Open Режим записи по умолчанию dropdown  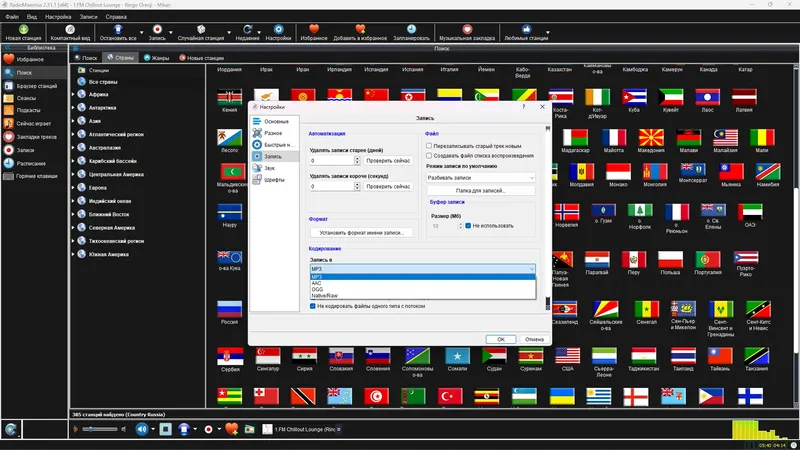tap(481, 178)
